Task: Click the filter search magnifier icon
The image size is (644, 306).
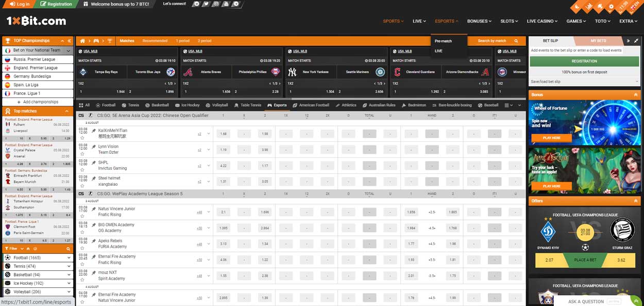Action: [68, 249]
